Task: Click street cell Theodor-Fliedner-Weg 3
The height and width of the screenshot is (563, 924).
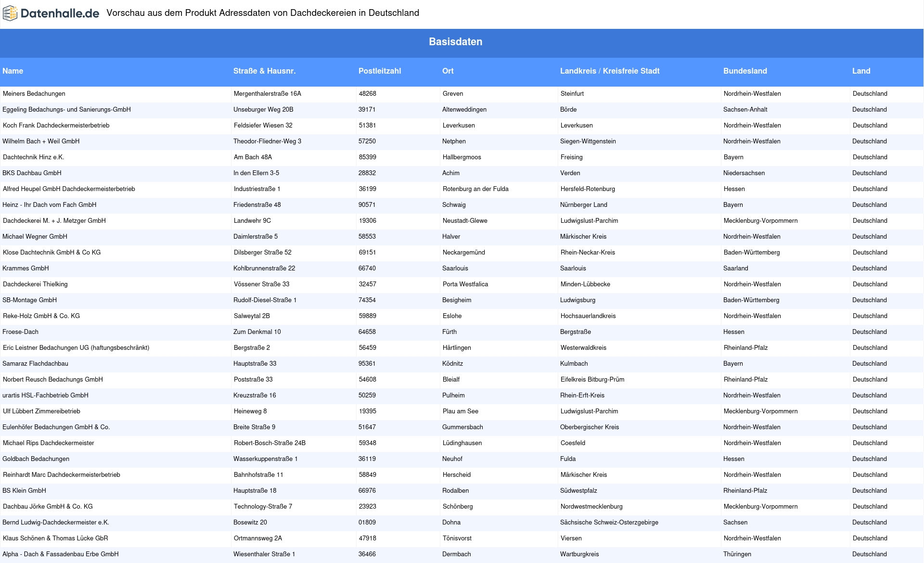Action: [267, 141]
